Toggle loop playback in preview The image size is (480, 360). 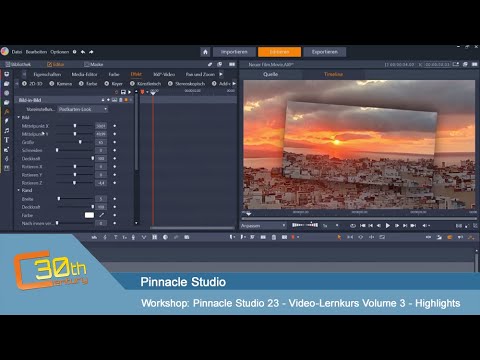click(353, 226)
